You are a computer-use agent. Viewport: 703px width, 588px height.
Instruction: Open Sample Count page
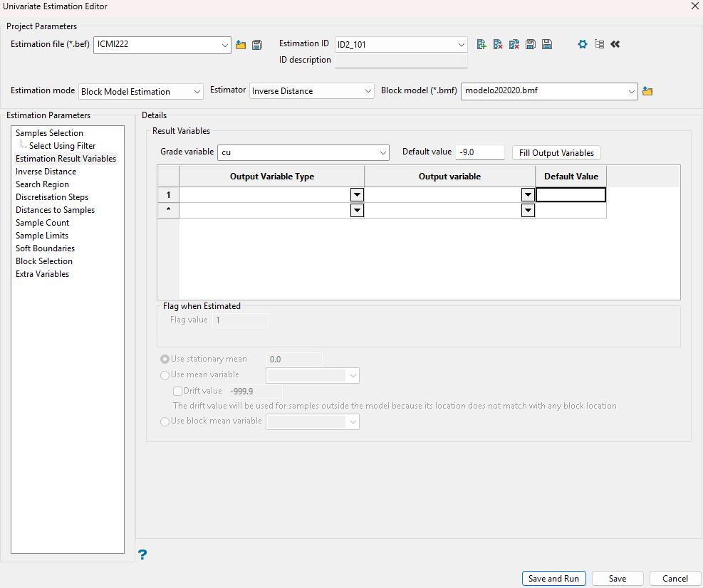[x=42, y=223]
